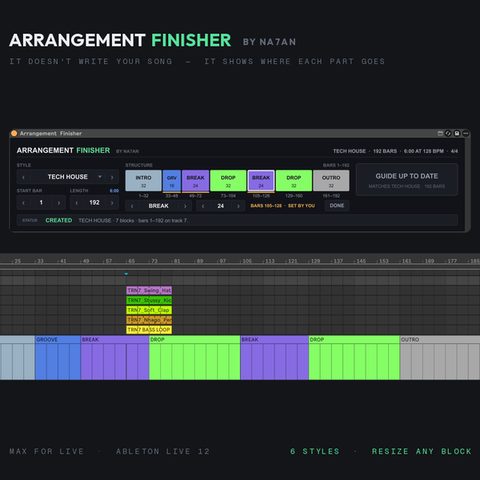The image size is (480, 480).
Task: Select the TRN7 BASS LOOP clip
Action: pyautogui.click(x=149, y=330)
